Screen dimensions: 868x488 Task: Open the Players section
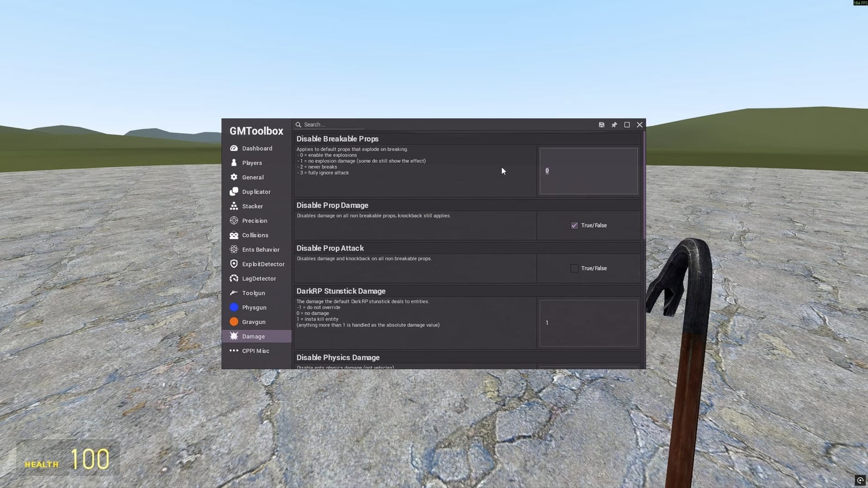[257, 163]
